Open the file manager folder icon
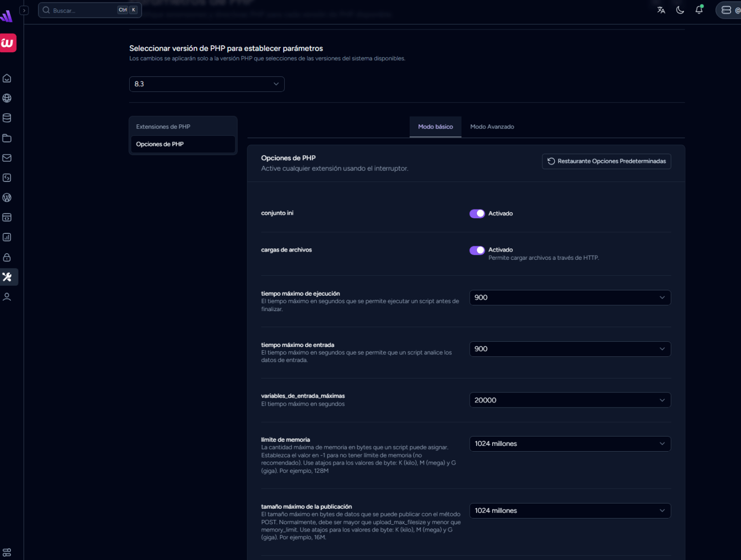741x560 pixels. [x=7, y=138]
